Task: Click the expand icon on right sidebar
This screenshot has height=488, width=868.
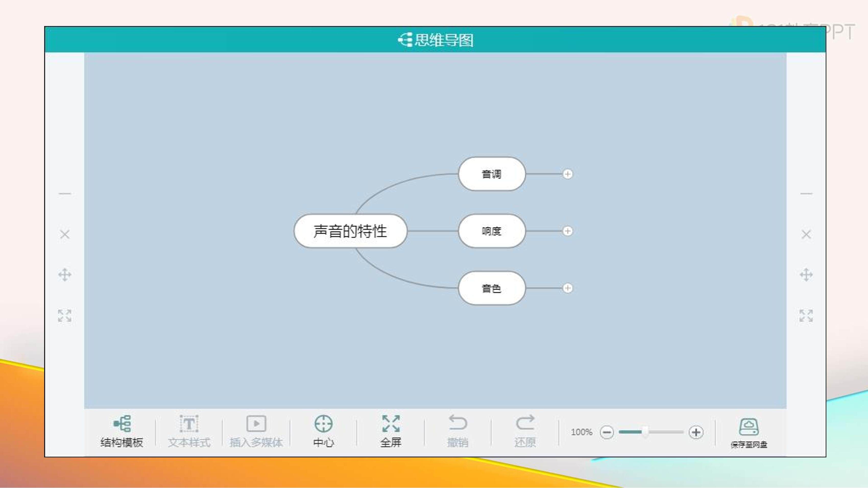Action: [x=806, y=316]
